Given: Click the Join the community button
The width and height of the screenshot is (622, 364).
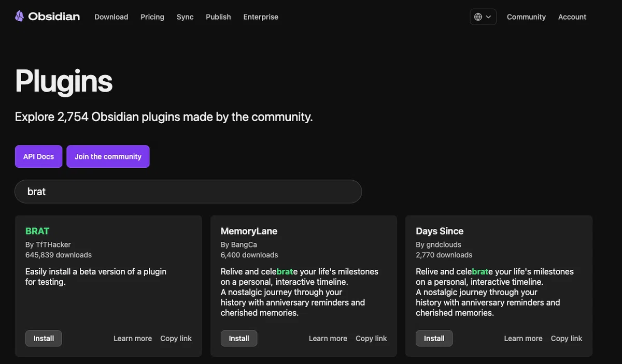Looking at the screenshot, I should 108,156.
